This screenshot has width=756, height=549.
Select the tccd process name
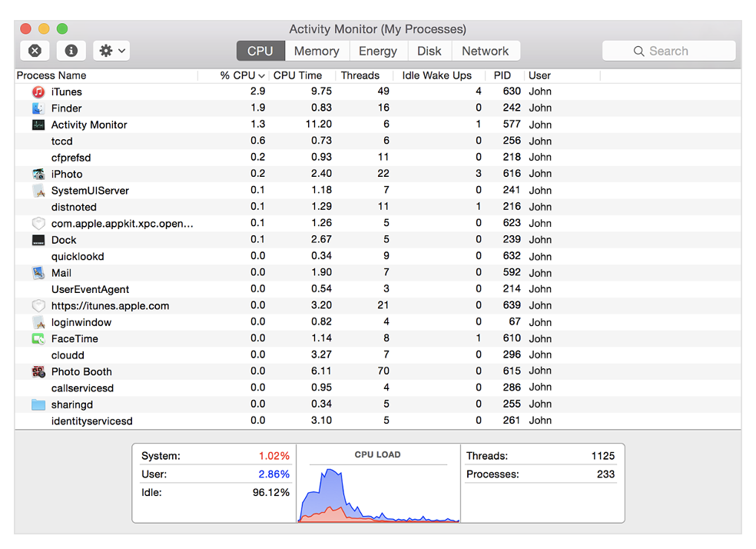pos(61,141)
